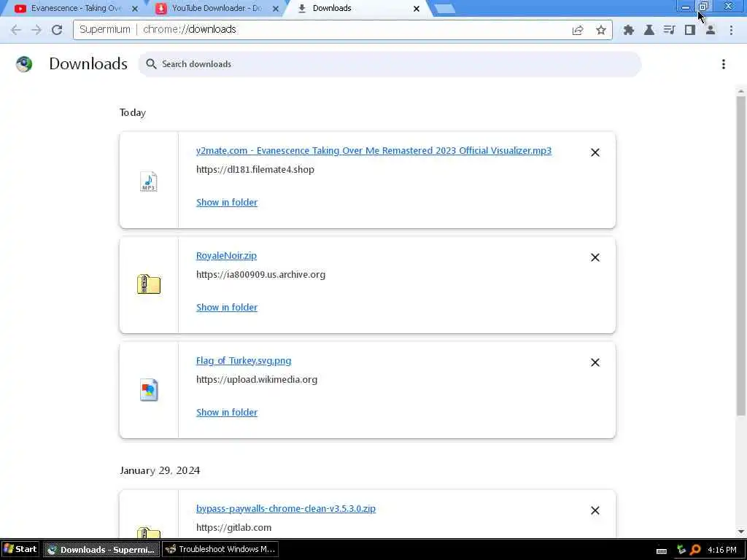
Task: Open bypass-paywalls-chrome-clean-v3.5.3.0.zip link
Action: tap(286, 508)
